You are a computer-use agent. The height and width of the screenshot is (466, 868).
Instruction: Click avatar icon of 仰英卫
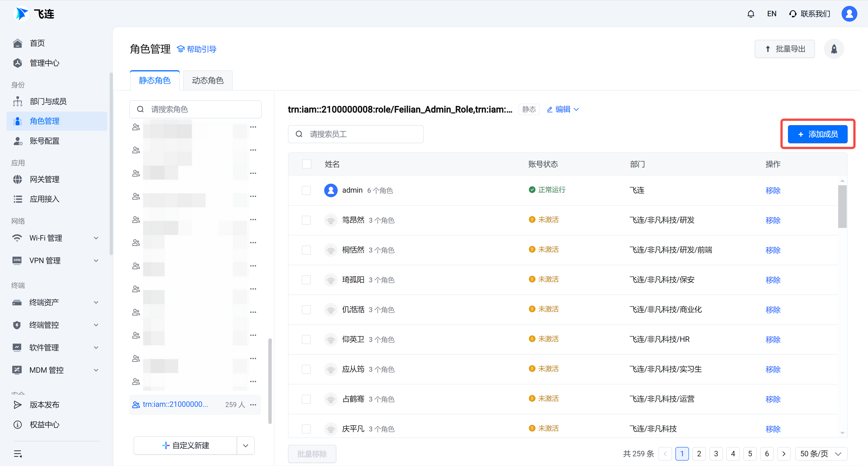(x=330, y=340)
